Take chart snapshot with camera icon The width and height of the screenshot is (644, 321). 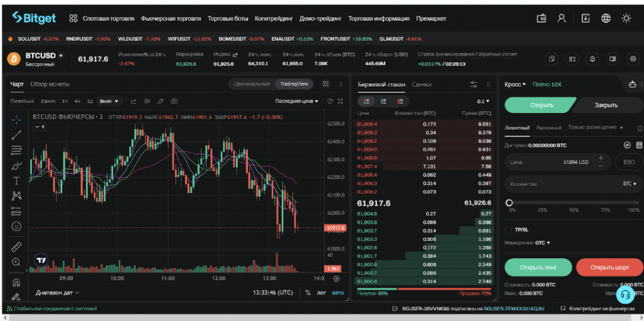point(175,101)
